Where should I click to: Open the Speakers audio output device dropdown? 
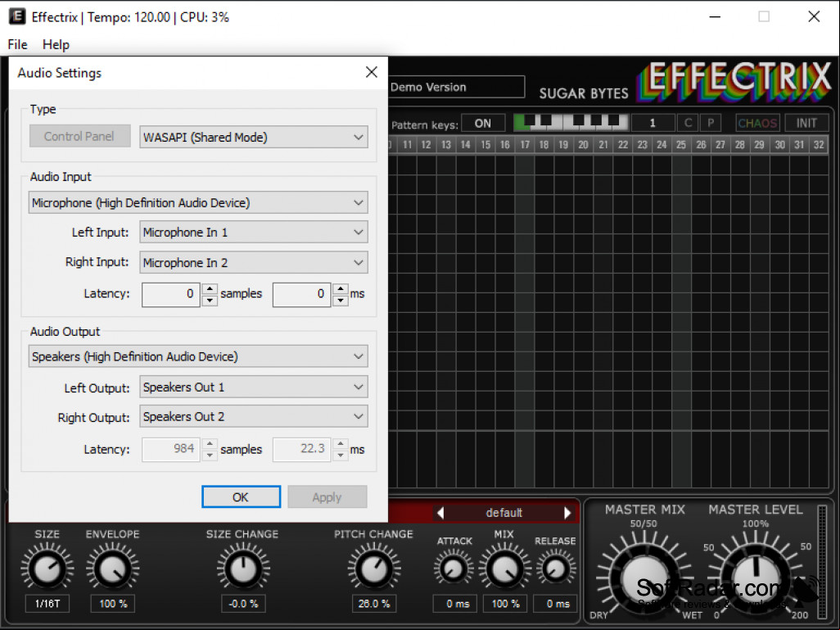(198, 356)
